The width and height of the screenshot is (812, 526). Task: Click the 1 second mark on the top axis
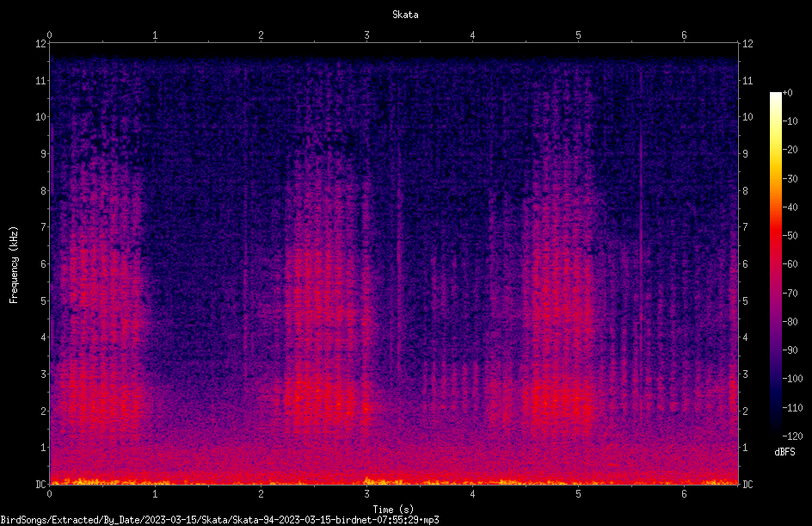pos(155,35)
